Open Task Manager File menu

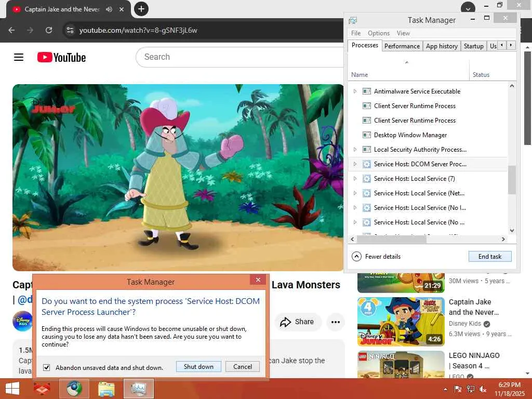(x=356, y=33)
